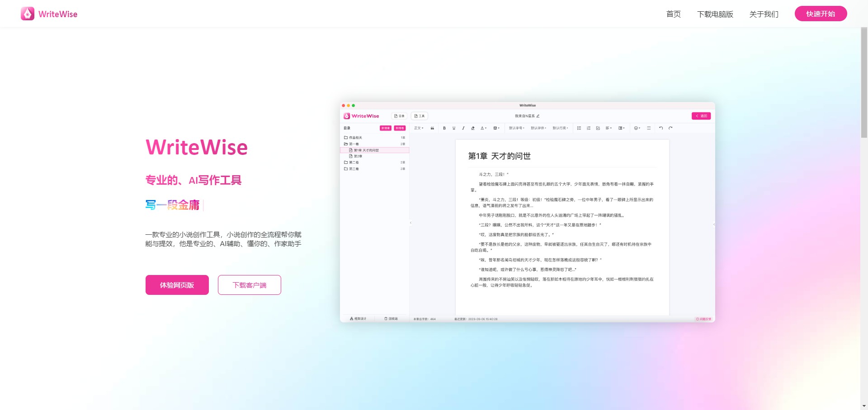Click the text 本章总字数: 464
The image size is (868, 410).
(x=425, y=319)
